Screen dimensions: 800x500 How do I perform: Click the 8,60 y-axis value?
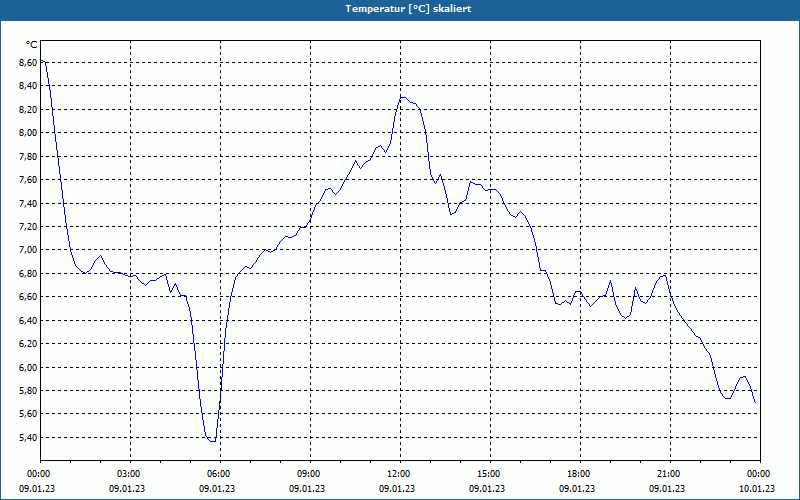coord(28,62)
